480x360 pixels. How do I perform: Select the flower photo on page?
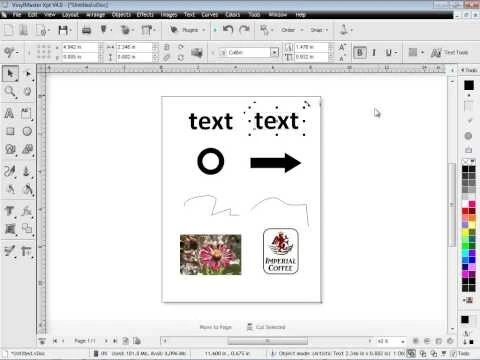click(x=211, y=255)
